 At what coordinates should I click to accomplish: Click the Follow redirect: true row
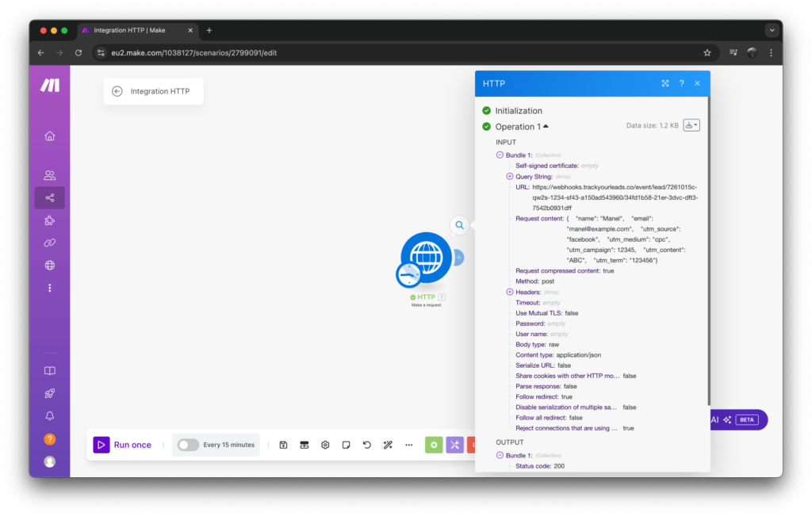[x=544, y=397]
